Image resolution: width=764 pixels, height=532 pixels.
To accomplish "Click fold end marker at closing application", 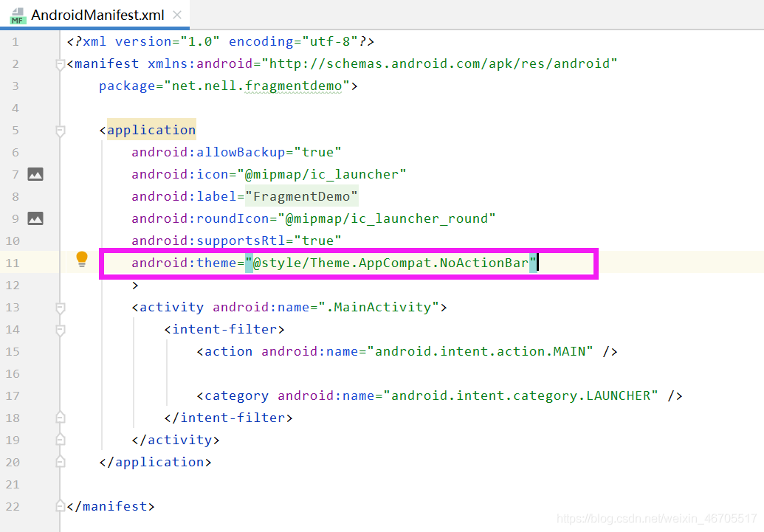I will [61, 461].
